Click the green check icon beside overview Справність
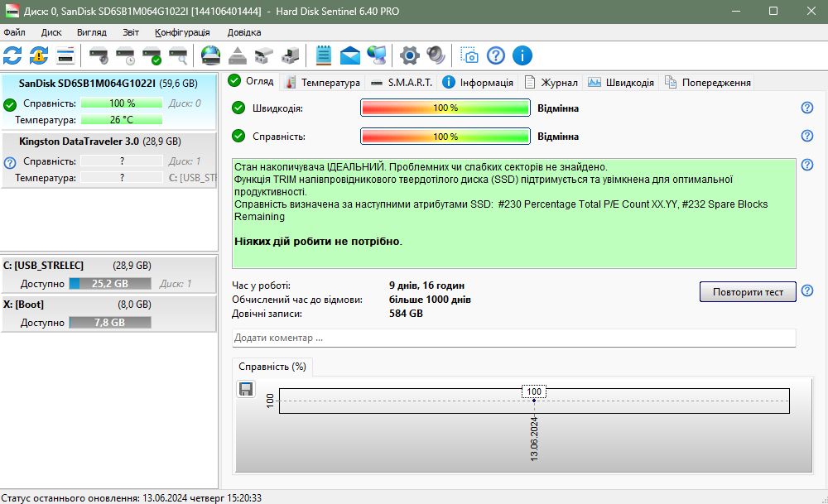This screenshot has width=828, height=504. click(x=238, y=137)
